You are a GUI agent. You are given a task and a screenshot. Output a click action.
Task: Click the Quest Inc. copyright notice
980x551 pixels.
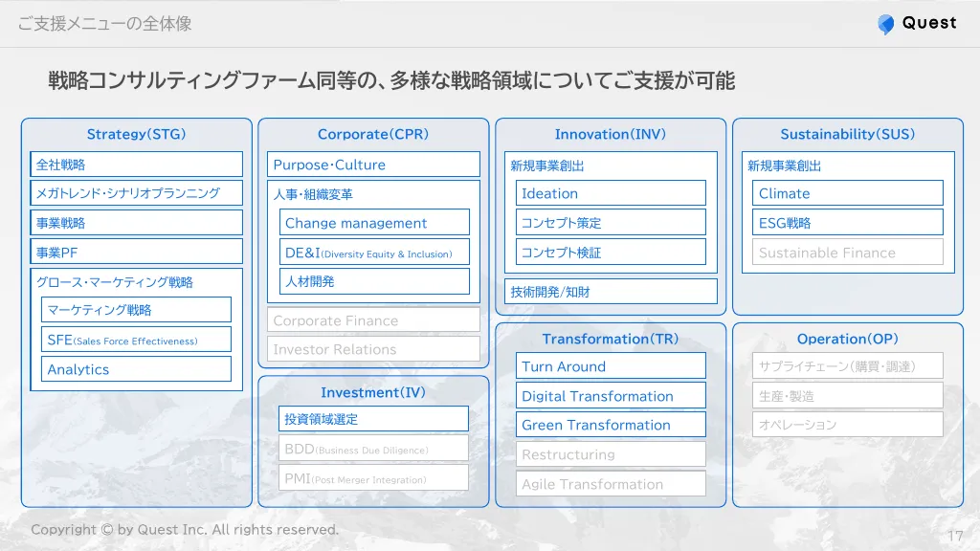point(185,530)
